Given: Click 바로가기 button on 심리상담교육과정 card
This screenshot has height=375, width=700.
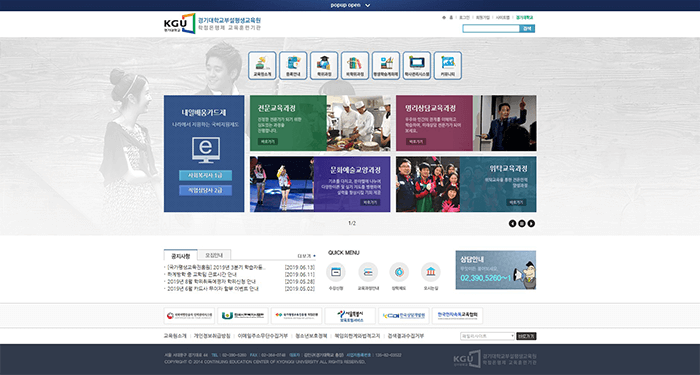Looking at the screenshot, I should (416, 142).
